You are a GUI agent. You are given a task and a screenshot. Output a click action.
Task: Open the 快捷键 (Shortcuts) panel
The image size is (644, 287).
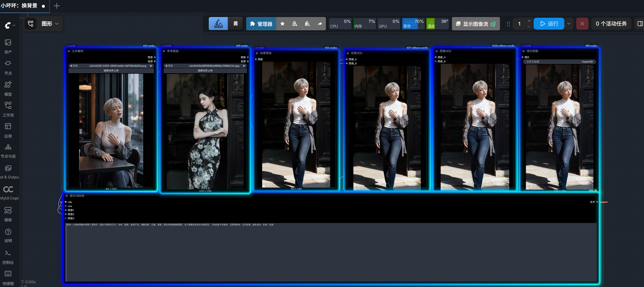[8, 278]
